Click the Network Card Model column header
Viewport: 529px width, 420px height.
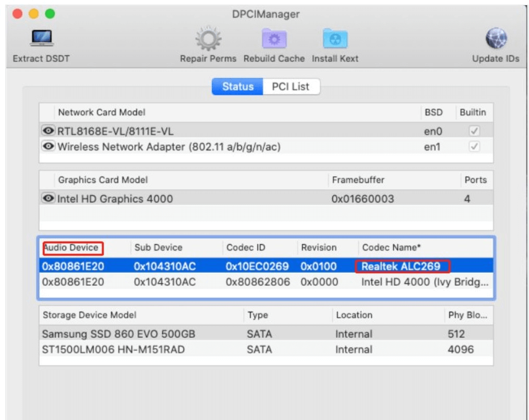pyautogui.click(x=102, y=112)
